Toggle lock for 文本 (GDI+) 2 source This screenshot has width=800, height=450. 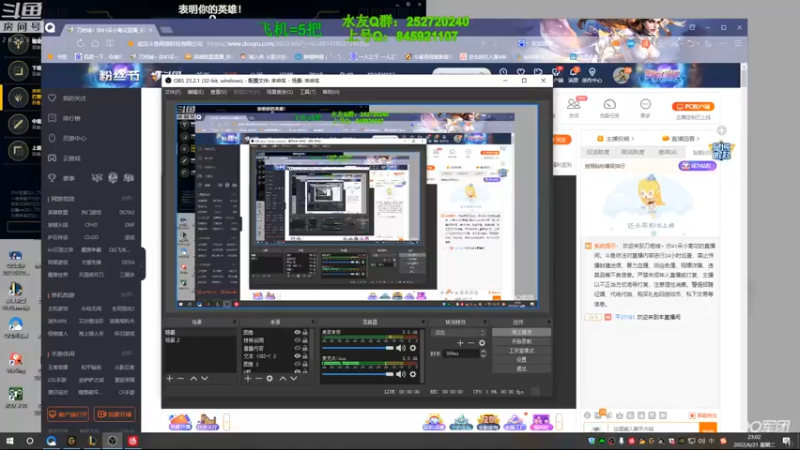click(305, 356)
